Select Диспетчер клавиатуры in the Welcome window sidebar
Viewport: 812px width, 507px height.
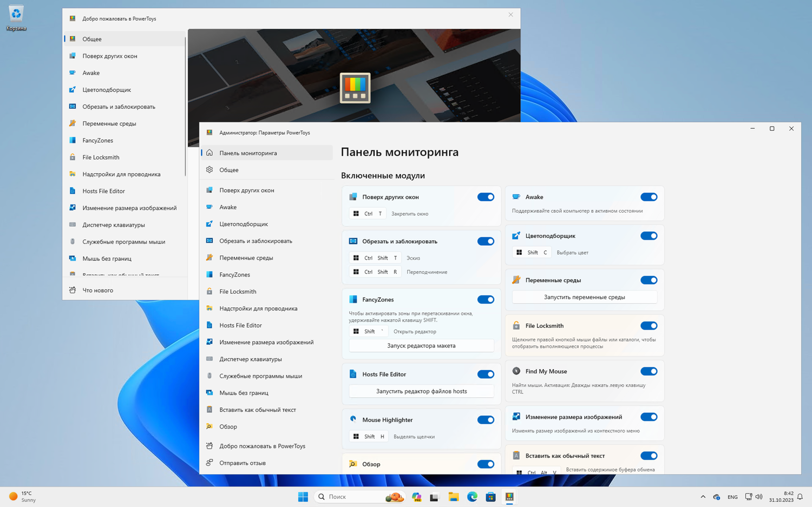(125, 225)
